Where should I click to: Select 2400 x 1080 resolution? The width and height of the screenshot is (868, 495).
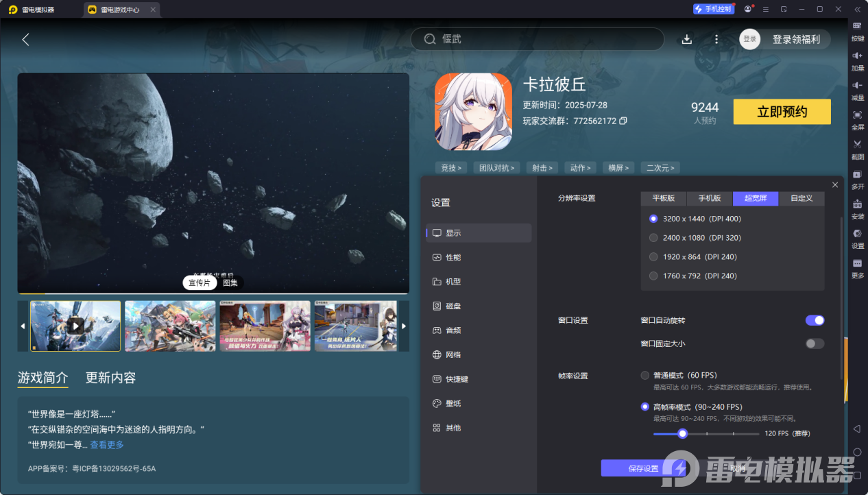tap(653, 238)
